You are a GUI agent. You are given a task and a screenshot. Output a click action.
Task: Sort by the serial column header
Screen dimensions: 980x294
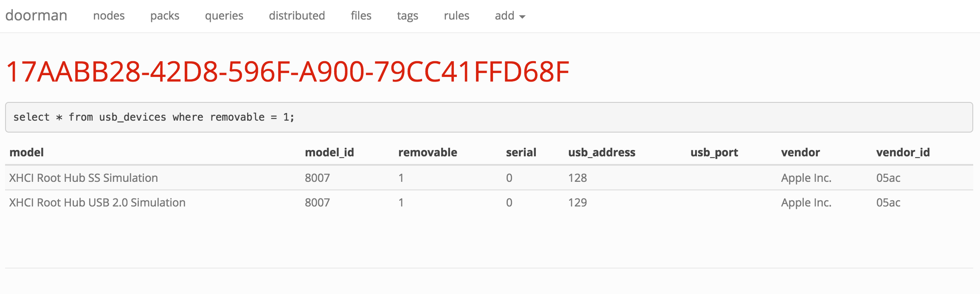(x=521, y=152)
